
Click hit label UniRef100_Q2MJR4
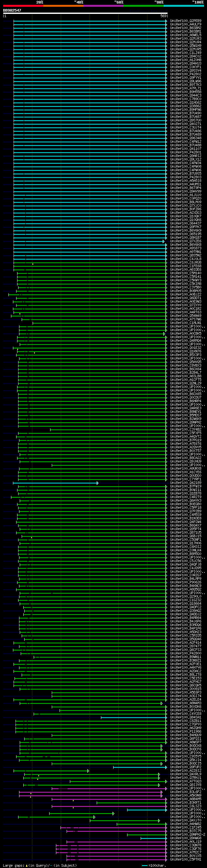pyautogui.click(x=186, y=42)
